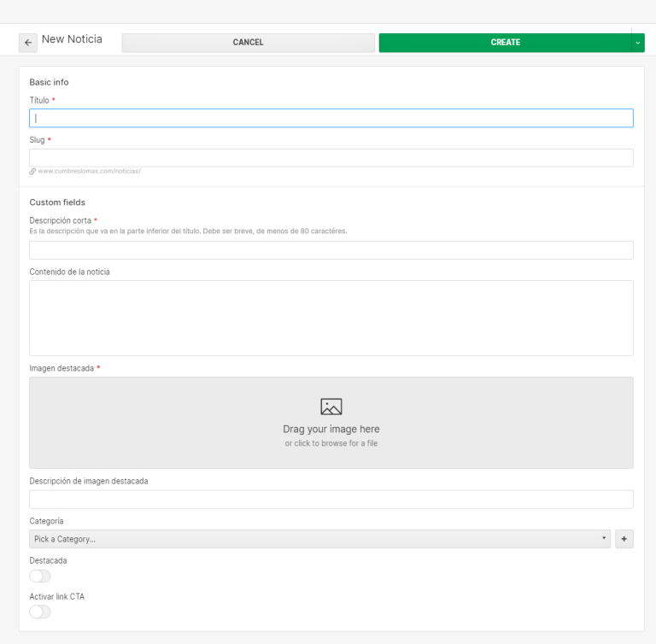
Task: Go back using the arrow button
Action: (28, 43)
